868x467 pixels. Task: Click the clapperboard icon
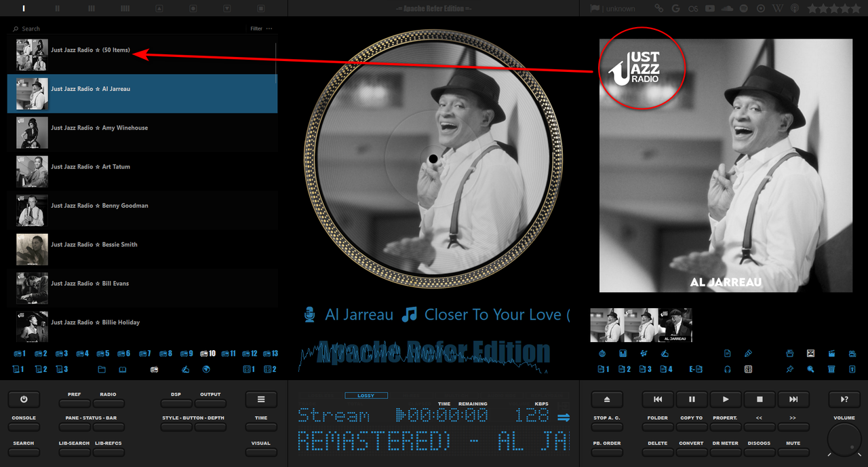[x=831, y=354]
